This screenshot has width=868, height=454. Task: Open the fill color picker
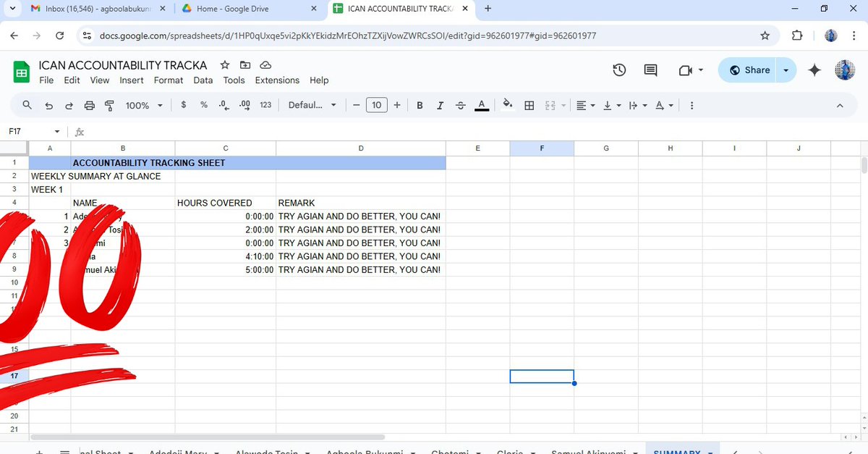tap(507, 105)
